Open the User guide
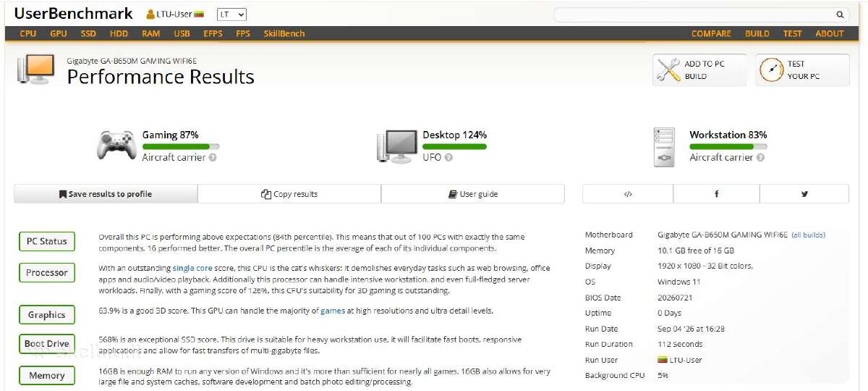Screen dimensions: 868x391 pos(473,194)
